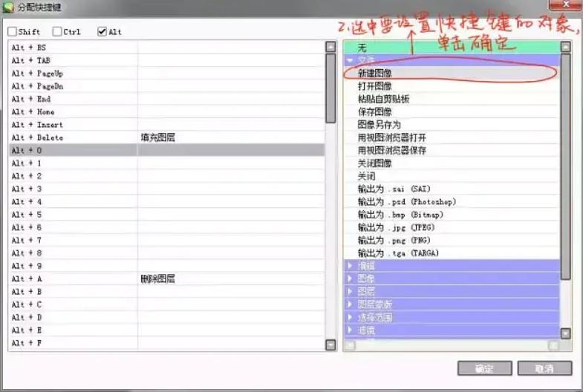Select the 打开图像 command

pos(452,86)
